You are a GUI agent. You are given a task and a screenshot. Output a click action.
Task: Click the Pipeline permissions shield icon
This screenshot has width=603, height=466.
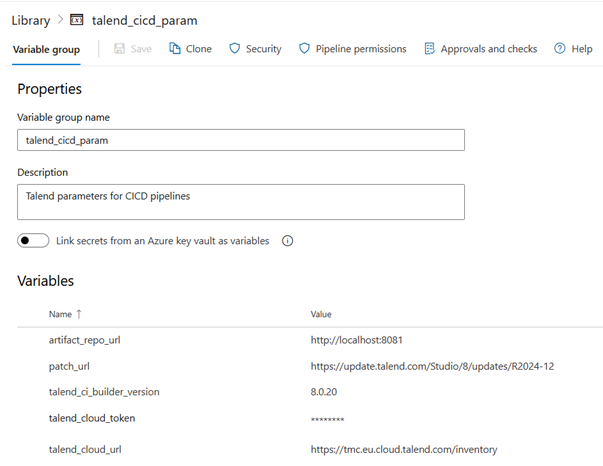coord(304,48)
